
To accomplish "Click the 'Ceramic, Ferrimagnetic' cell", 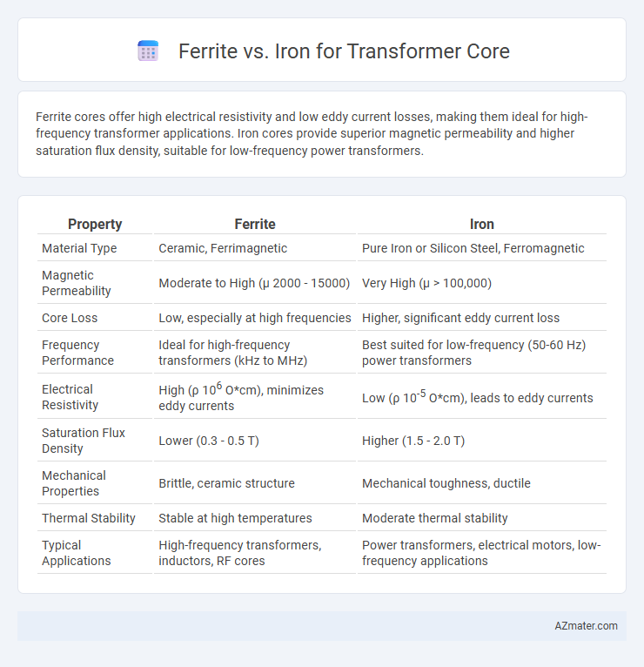I will coord(255,248).
